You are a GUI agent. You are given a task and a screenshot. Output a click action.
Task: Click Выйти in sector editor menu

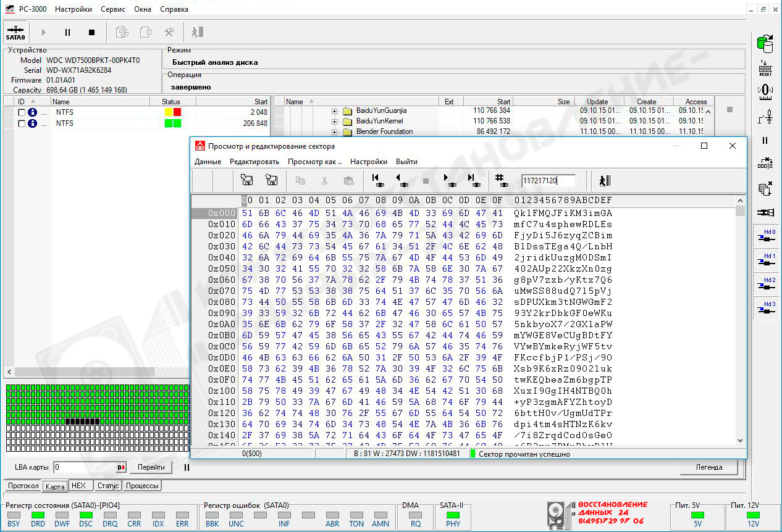[x=407, y=162]
